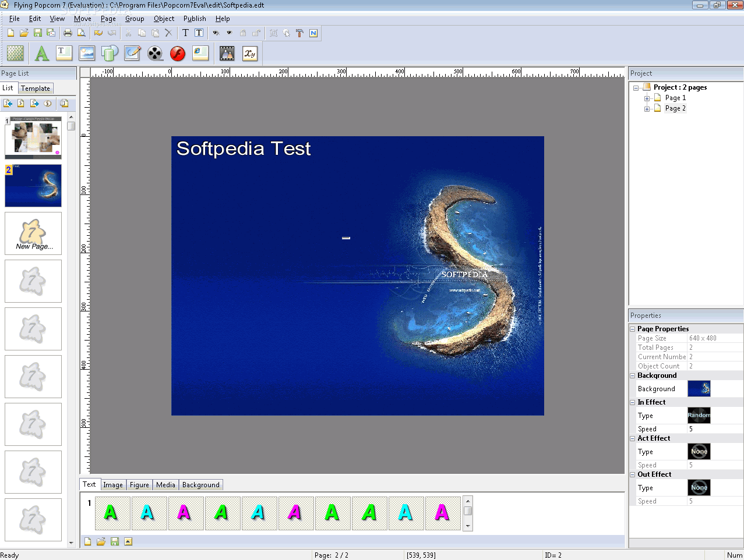The image size is (744, 560).
Task: Select the plain T text tool
Action: click(x=185, y=33)
